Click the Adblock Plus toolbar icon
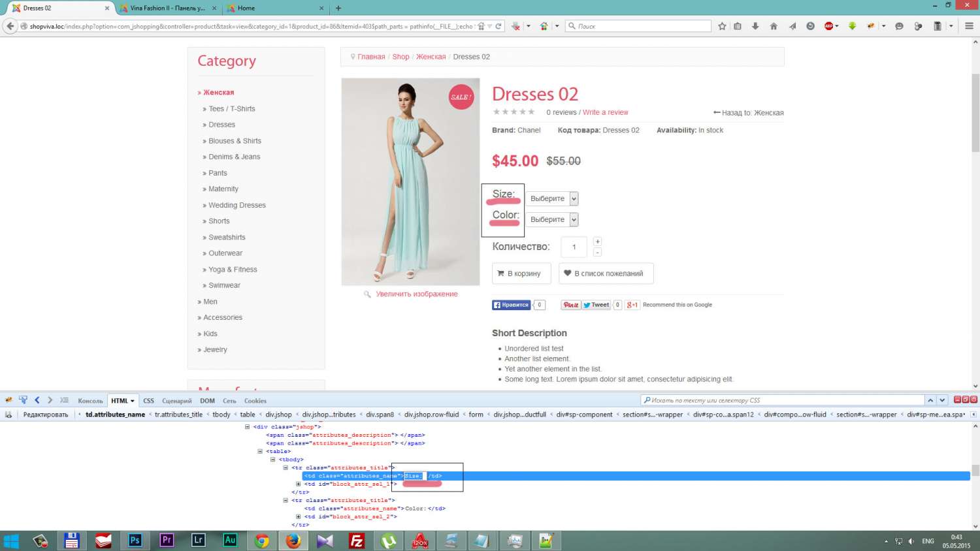The image size is (980, 551). point(829,26)
